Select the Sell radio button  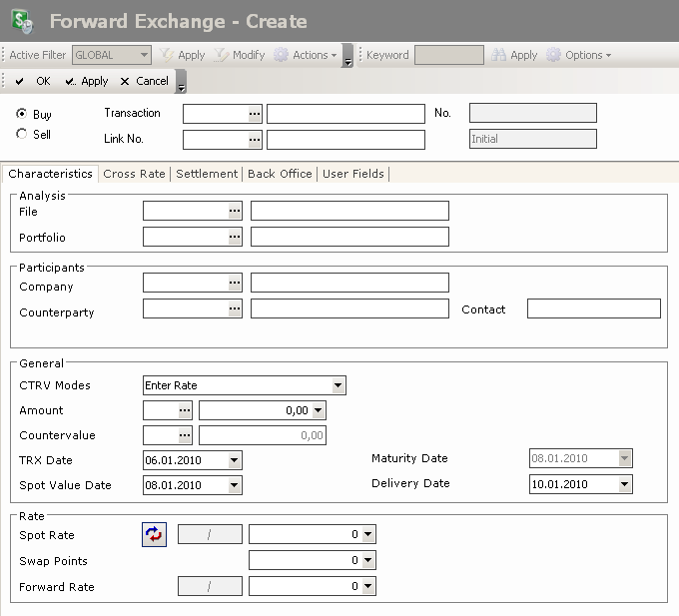pos(22,134)
